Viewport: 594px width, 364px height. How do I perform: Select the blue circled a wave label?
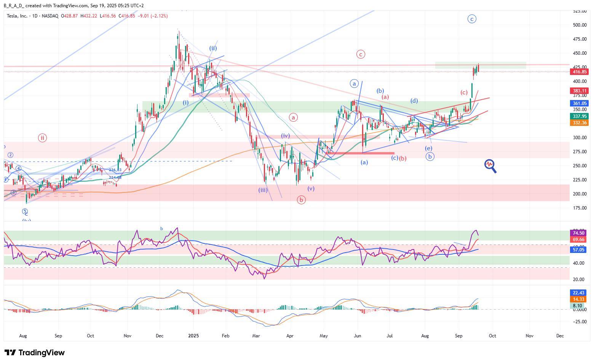(354, 84)
